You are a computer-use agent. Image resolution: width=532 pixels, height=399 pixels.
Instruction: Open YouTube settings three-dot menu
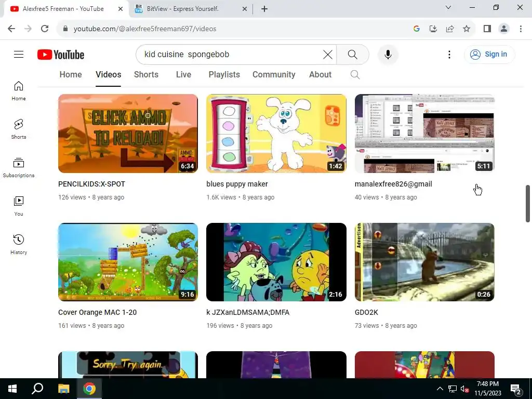tap(449, 54)
